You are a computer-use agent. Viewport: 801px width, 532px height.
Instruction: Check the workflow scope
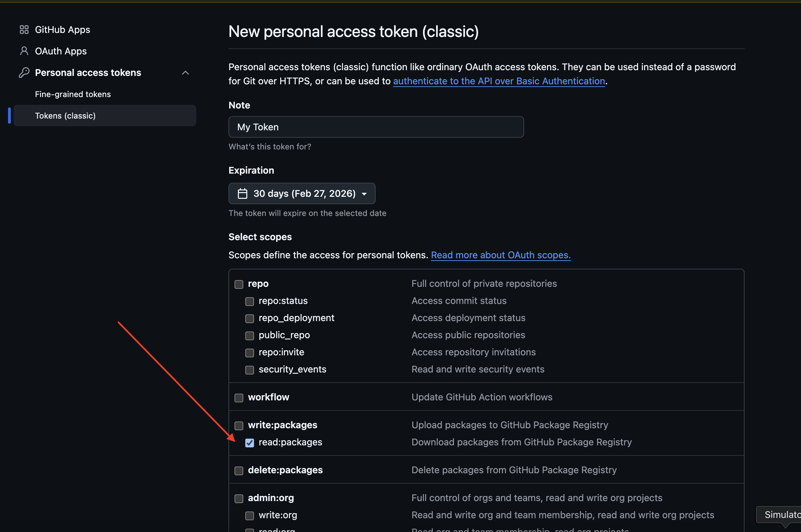239,398
